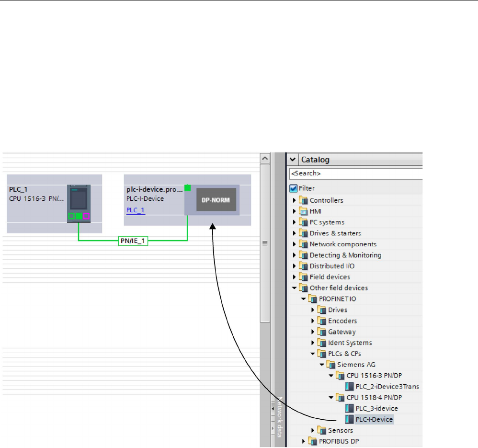Viewport: 478px width, 448px height.
Task: Select the Gateway catalog entry
Action: click(341, 332)
